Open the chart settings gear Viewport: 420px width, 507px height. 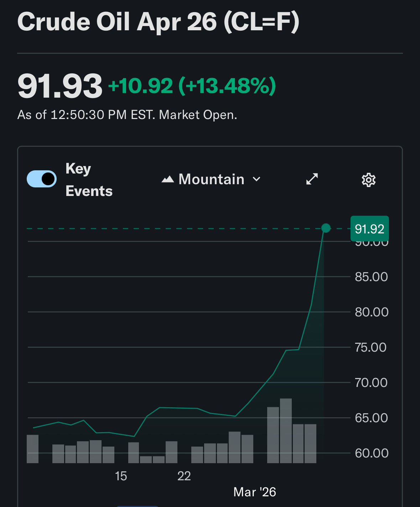(368, 180)
